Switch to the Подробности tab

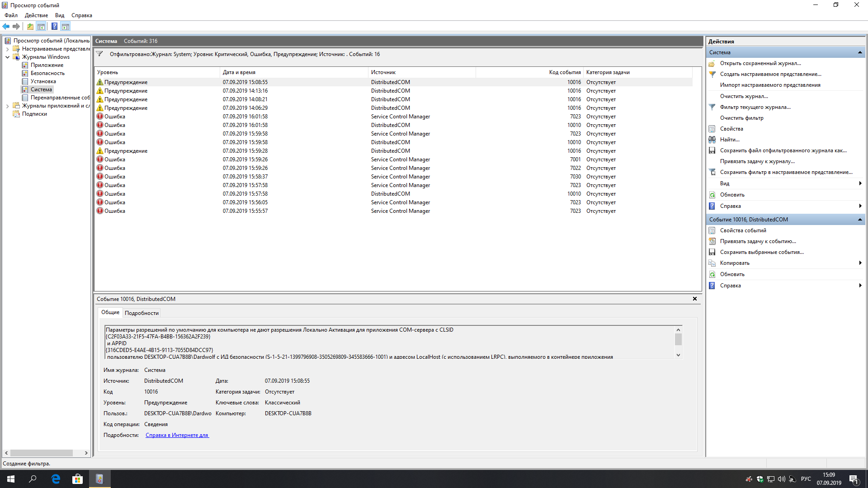(x=142, y=313)
